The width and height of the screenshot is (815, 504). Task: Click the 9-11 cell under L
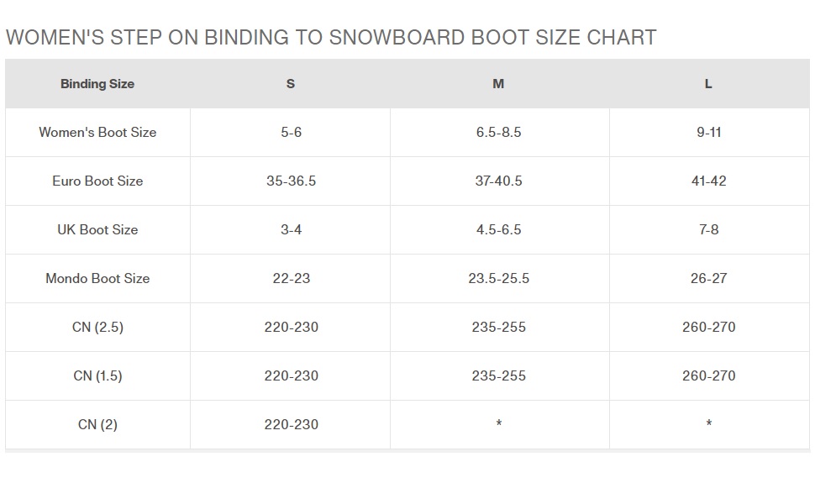pos(708,133)
